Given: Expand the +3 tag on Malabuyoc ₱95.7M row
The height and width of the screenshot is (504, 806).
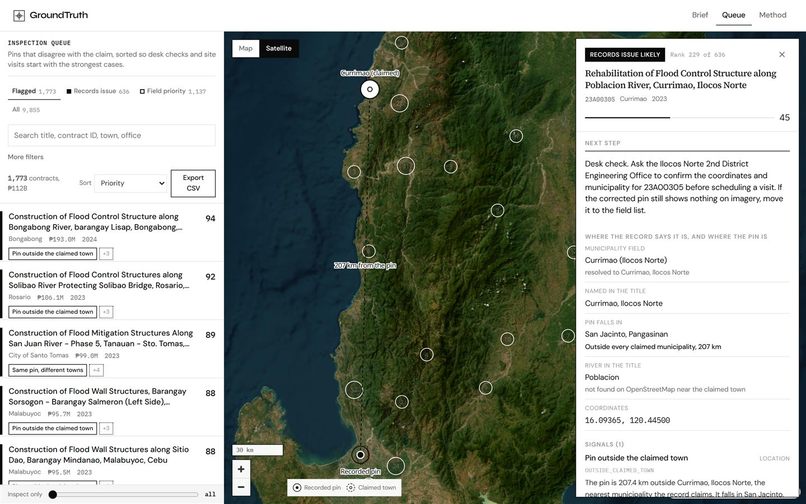Looking at the screenshot, I should (106, 428).
